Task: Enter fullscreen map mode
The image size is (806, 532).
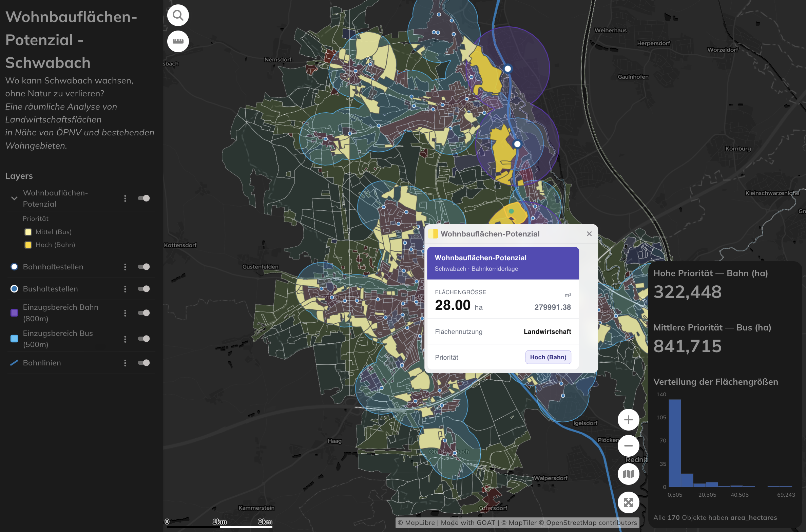Action: [628, 502]
